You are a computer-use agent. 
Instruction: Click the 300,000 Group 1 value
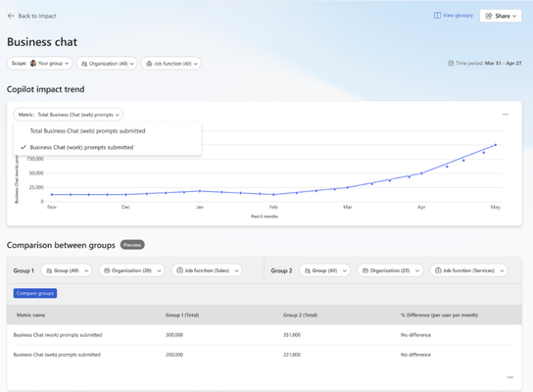click(x=174, y=335)
